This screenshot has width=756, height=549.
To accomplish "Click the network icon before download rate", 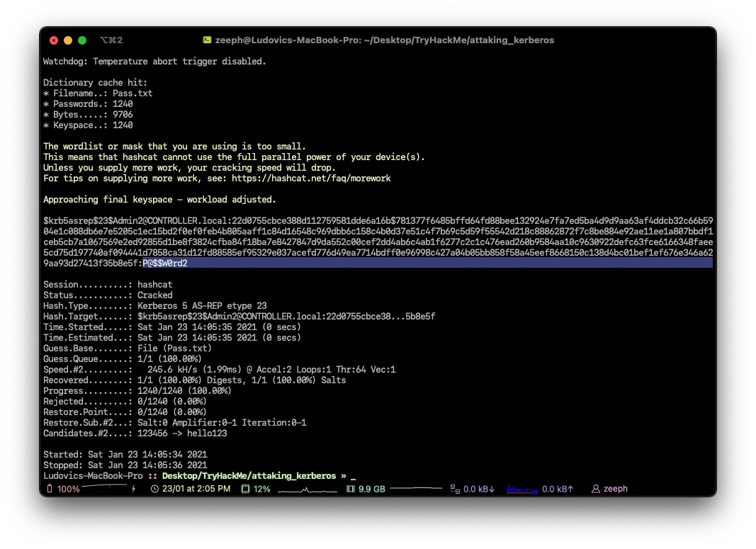I will point(455,489).
